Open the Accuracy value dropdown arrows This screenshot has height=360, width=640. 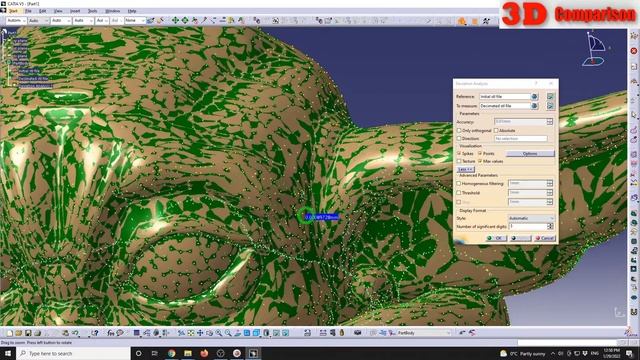pyautogui.click(x=550, y=122)
